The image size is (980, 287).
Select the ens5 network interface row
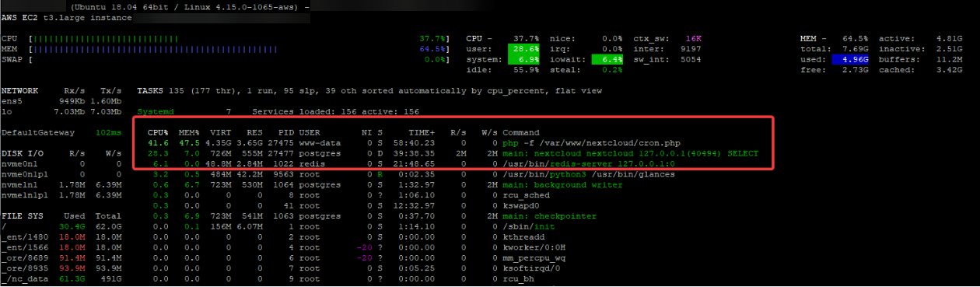point(61,101)
